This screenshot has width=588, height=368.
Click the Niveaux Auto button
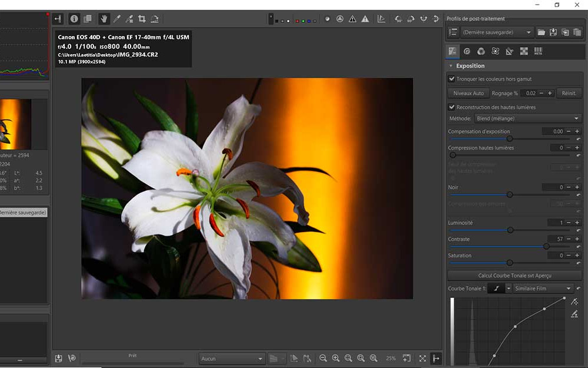coord(469,93)
